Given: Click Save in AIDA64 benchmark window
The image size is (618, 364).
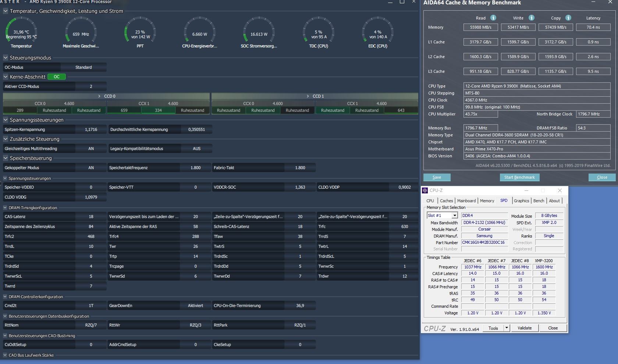Looking at the screenshot, I should point(437,177).
